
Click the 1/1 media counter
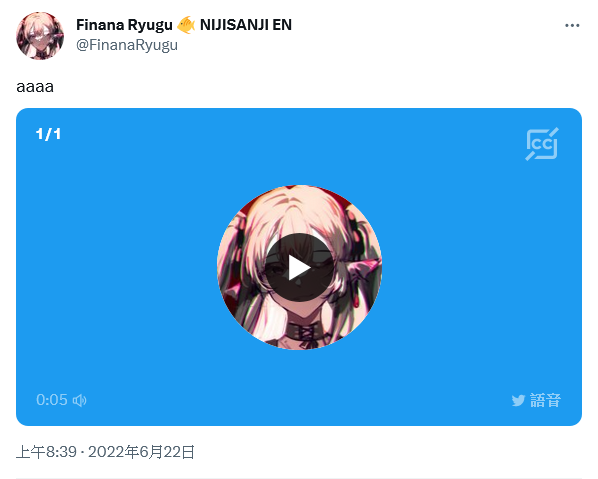(x=48, y=134)
